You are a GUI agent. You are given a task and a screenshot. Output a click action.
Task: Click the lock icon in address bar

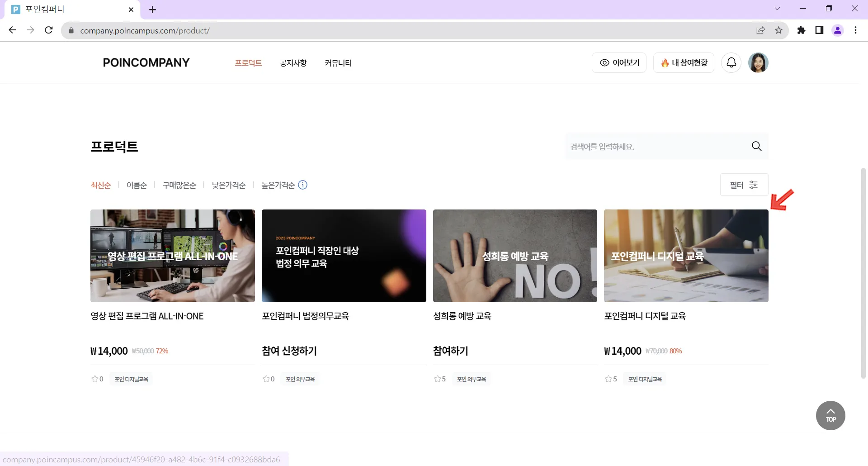pyautogui.click(x=71, y=31)
